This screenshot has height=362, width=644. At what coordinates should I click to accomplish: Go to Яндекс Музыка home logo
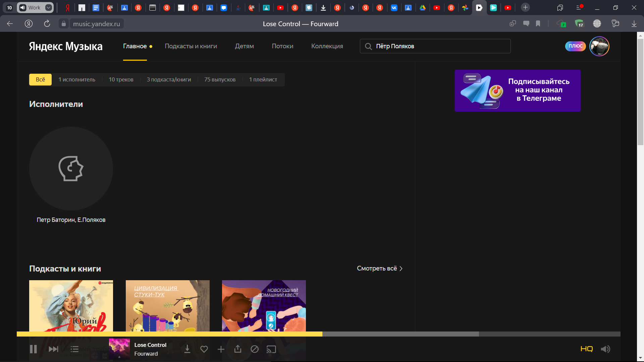66,46
